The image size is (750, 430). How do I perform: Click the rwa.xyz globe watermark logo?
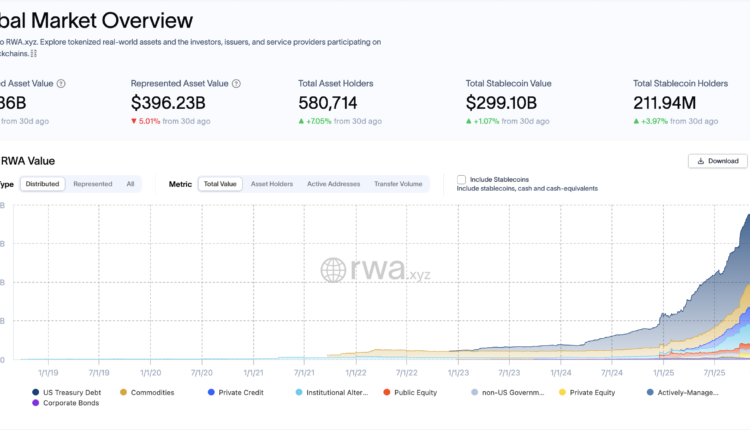tap(333, 270)
